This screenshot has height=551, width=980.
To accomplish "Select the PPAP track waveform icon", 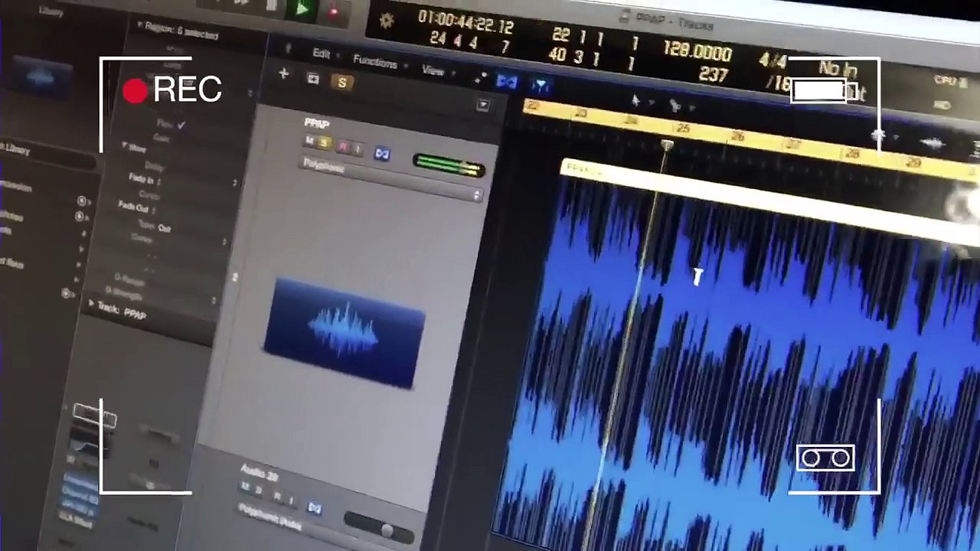I will point(344,333).
